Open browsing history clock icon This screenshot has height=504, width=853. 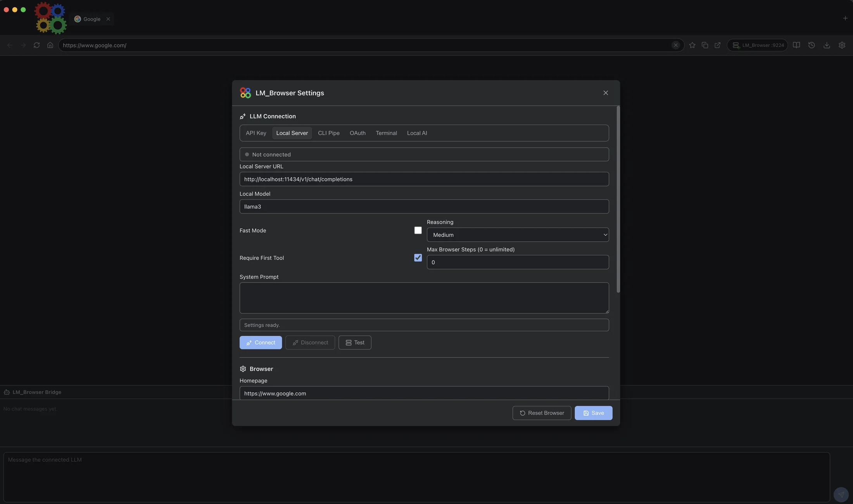[812, 45]
